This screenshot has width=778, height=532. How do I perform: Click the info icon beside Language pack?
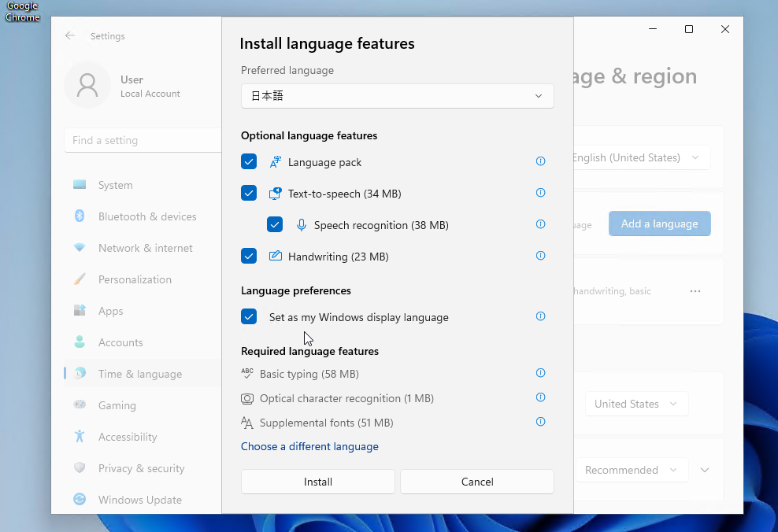(540, 161)
